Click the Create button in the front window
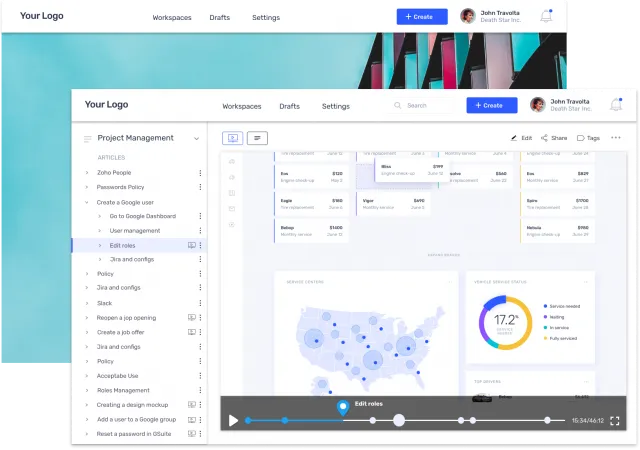640x450 pixels. (x=492, y=105)
